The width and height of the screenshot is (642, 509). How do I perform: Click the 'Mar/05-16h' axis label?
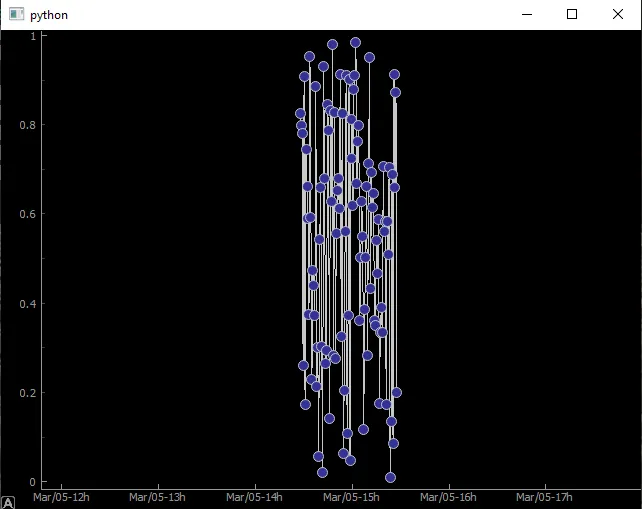click(x=448, y=497)
